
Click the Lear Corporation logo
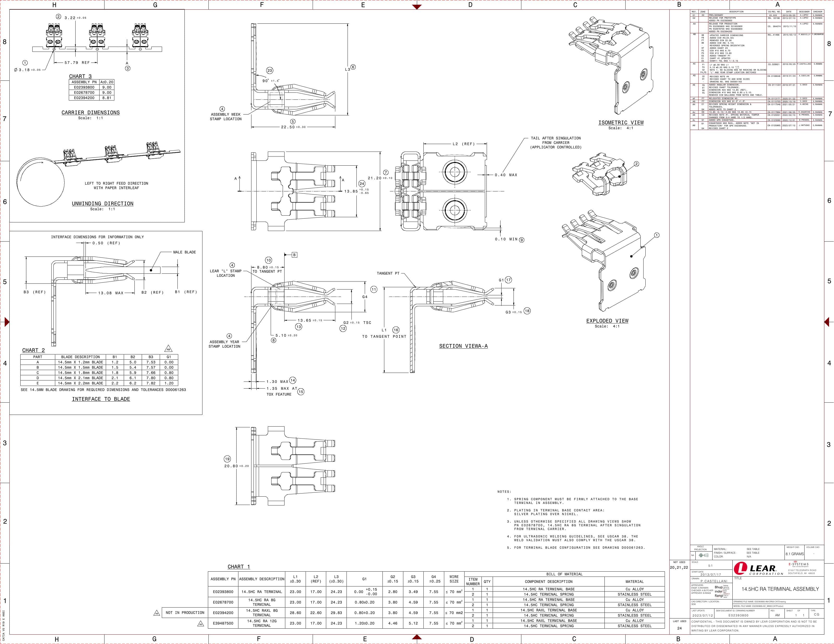click(x=758, y=569)
